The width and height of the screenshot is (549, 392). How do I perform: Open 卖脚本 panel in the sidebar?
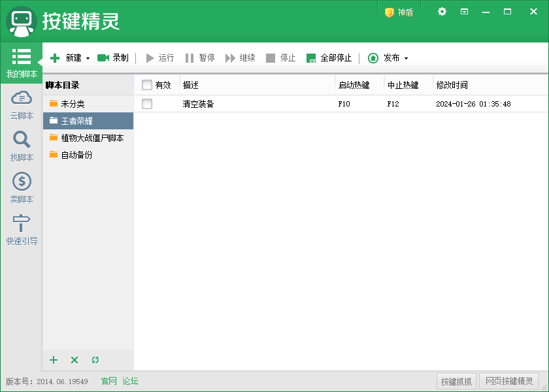point(21,187)
